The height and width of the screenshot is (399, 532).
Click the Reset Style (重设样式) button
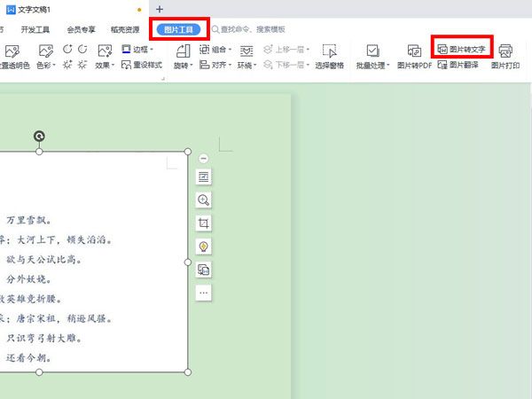pyautogui.click(x=142, y=65)
